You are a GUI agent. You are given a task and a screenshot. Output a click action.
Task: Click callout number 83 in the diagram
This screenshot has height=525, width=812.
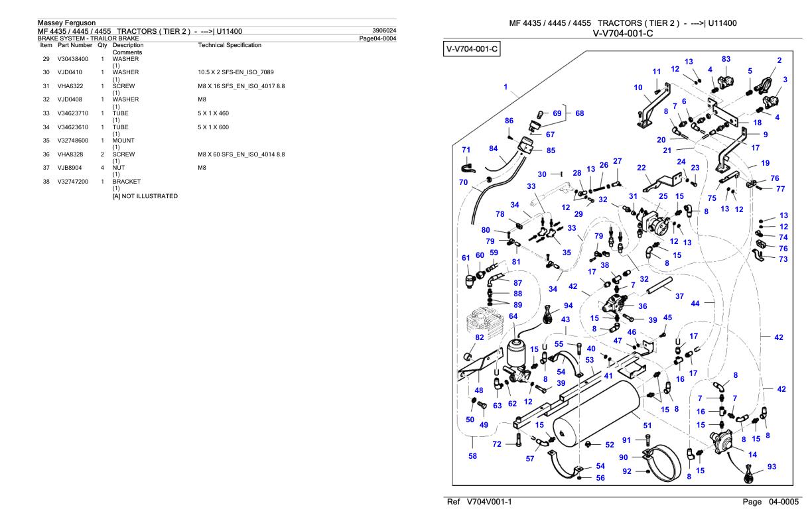click(x=726, y=60)
